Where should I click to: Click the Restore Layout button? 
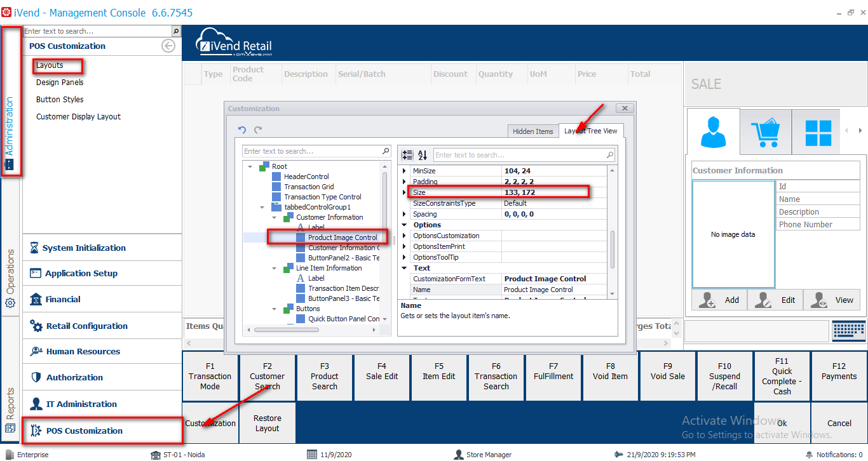(x=268, y=424)
